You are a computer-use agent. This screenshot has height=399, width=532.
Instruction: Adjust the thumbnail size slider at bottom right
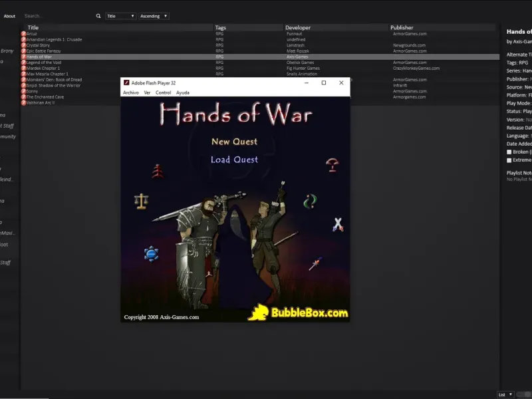[x=524, y=394]
